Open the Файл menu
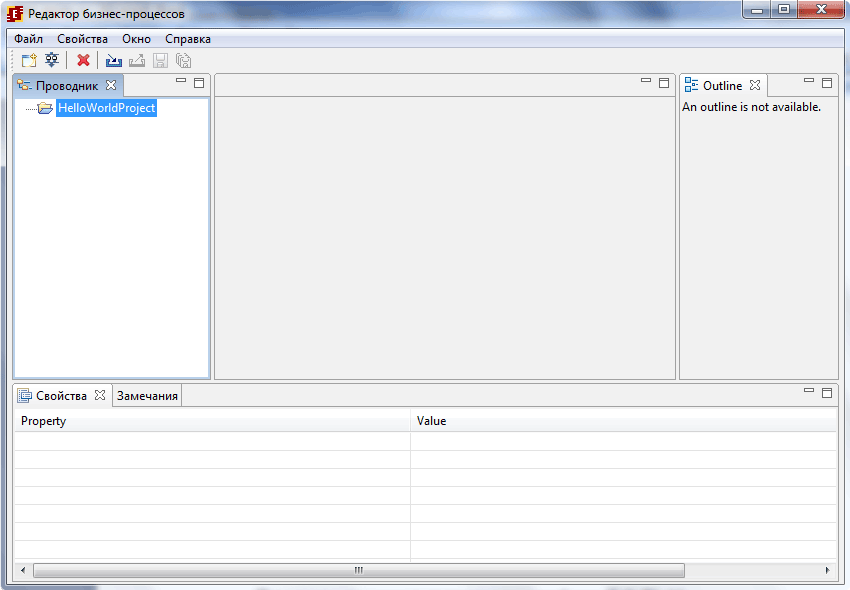The height and width of the screenshot is (590, 850). (x=27, y=38)
